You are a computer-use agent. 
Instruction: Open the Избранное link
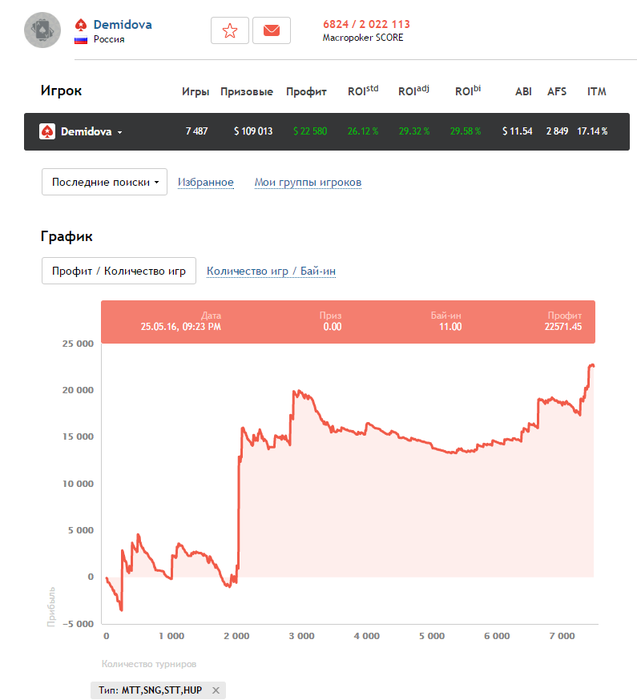point(206,182)
